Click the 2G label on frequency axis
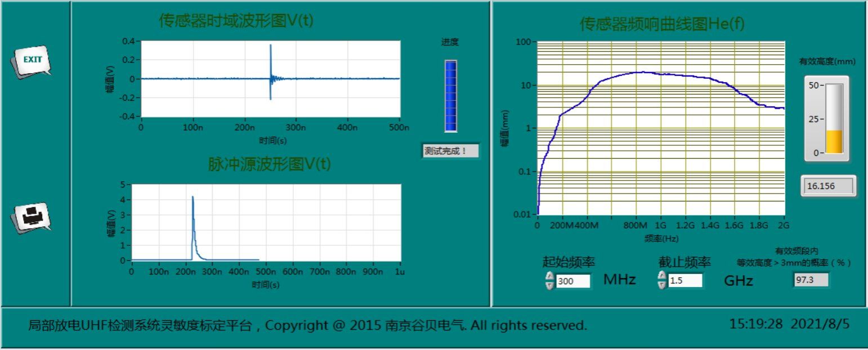This screenshot has width=868, height=350. point(783,226)
